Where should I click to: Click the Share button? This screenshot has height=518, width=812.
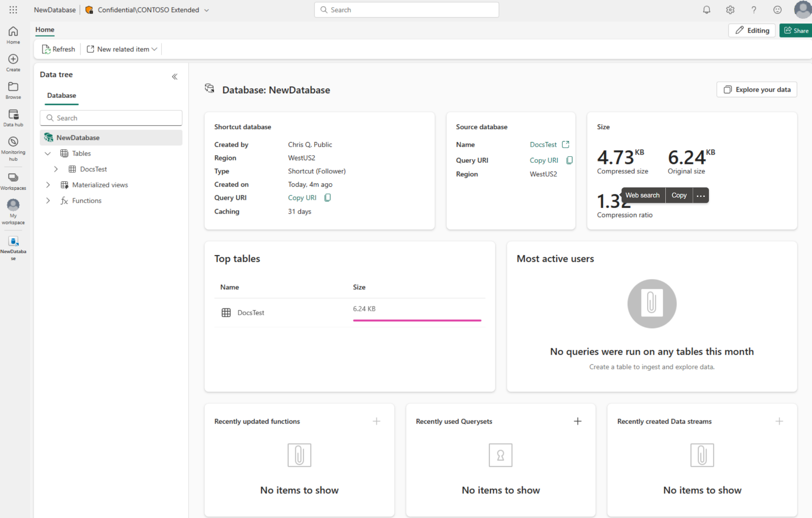click(796, 30)
